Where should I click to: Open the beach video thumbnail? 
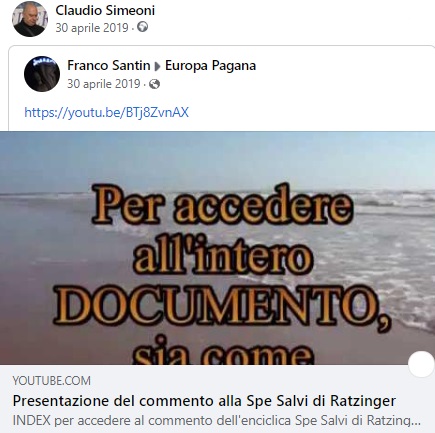(x=217, y=248)
